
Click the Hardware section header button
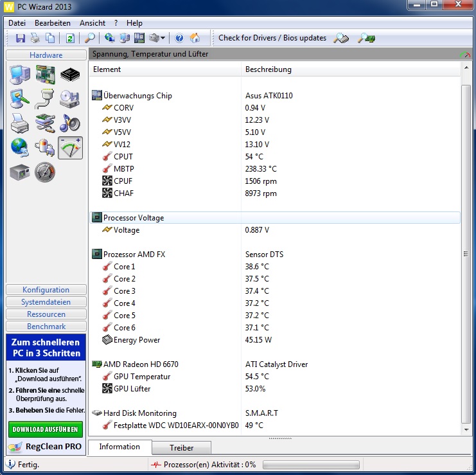point(46,55)
